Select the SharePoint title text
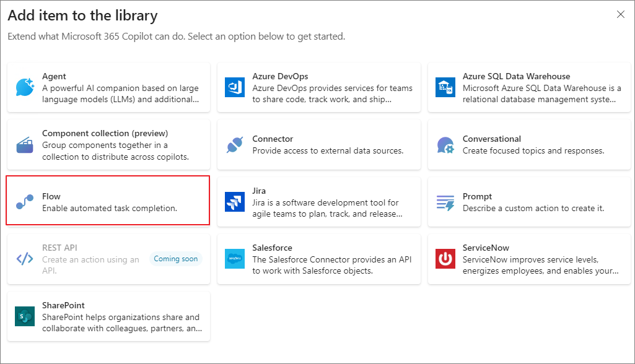 [x=63, y=305]
